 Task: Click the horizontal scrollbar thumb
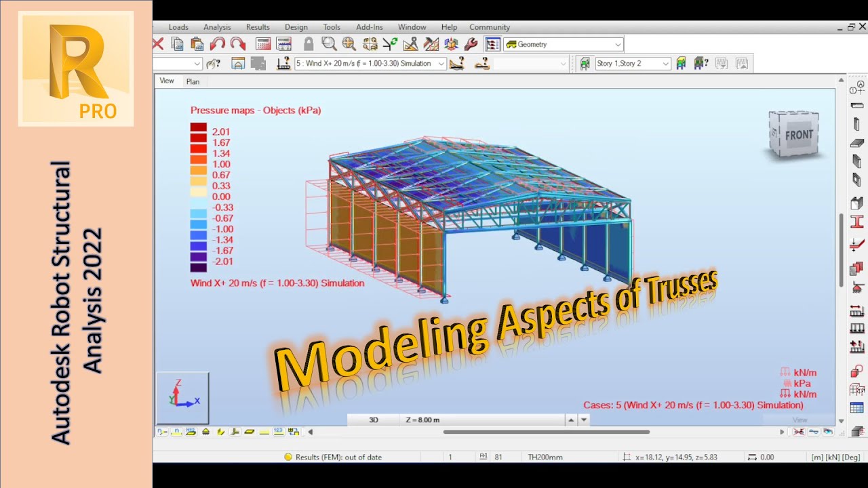(x=547, y=432)
